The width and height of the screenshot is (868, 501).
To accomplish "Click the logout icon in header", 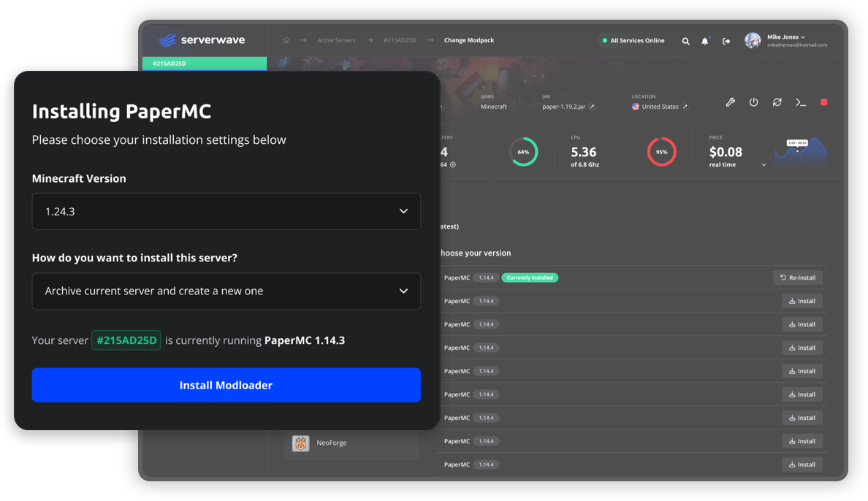I will point(726,42).
